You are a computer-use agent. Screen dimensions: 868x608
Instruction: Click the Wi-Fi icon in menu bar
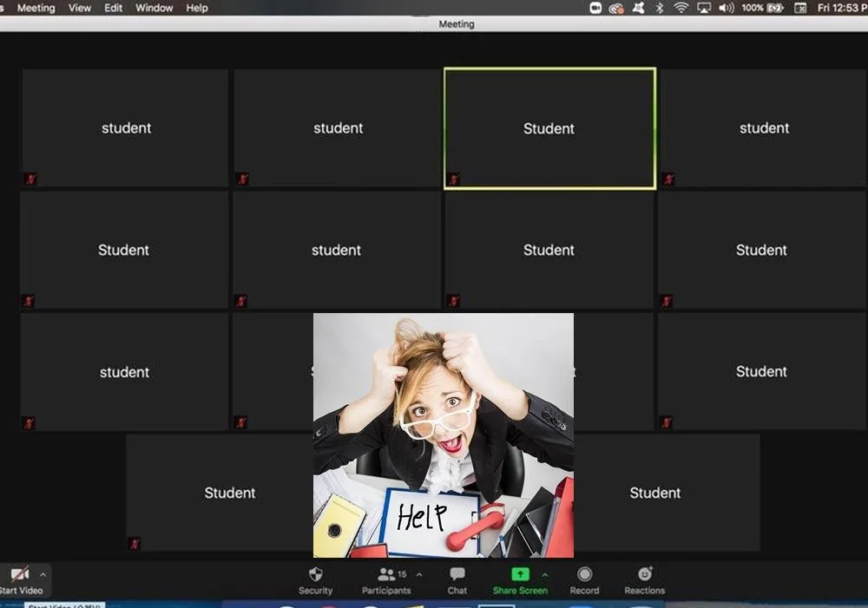coord(681,8)
